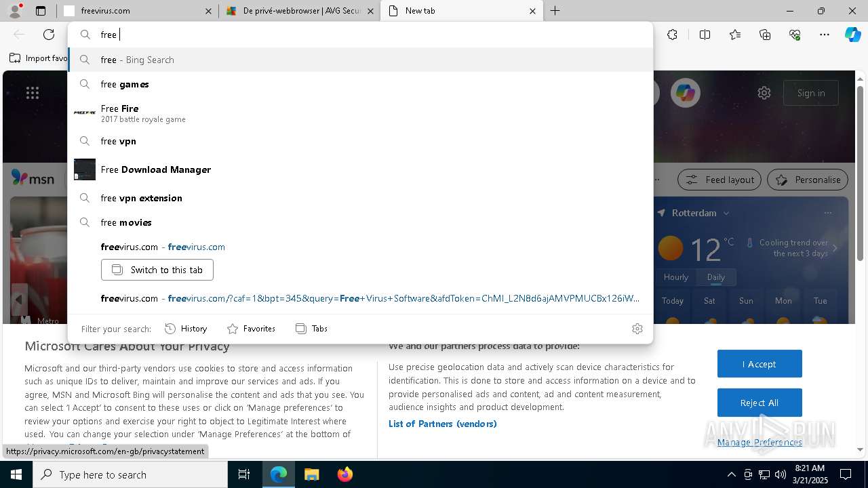
Task: Click Import favorites bookmark bar item
Action: (39, 58)
